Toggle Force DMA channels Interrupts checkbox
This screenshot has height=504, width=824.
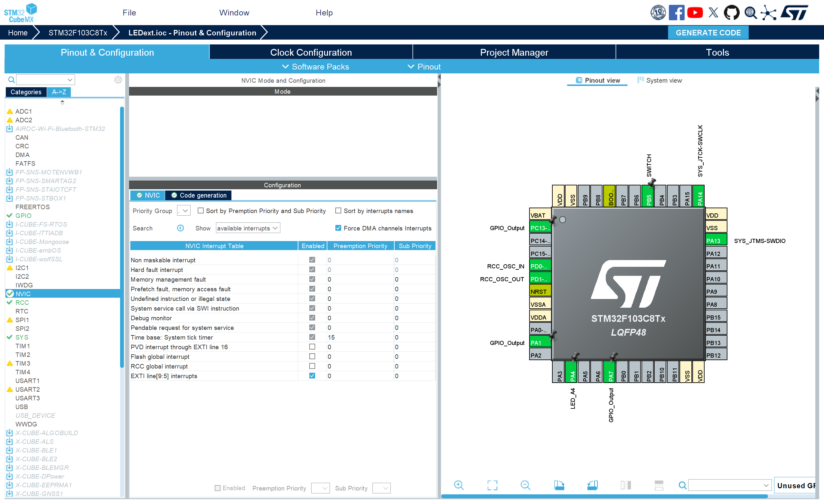[x=338, y=228]
